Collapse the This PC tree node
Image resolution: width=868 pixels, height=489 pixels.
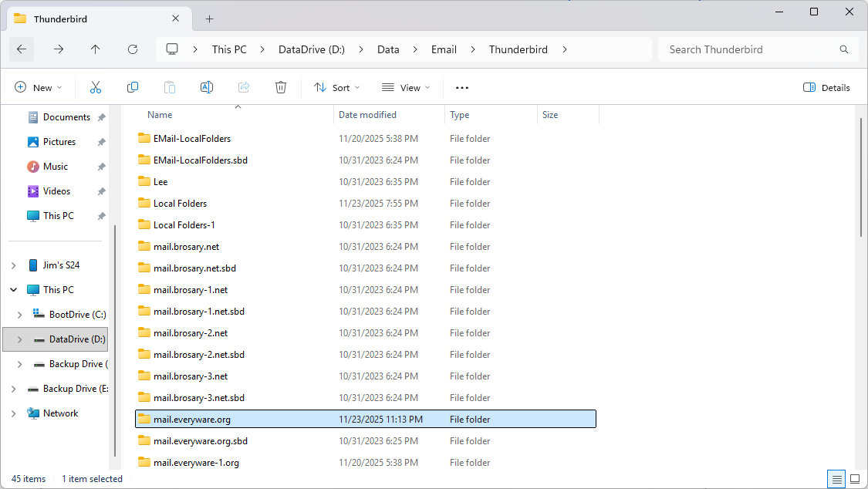click(x=14, y=290)
